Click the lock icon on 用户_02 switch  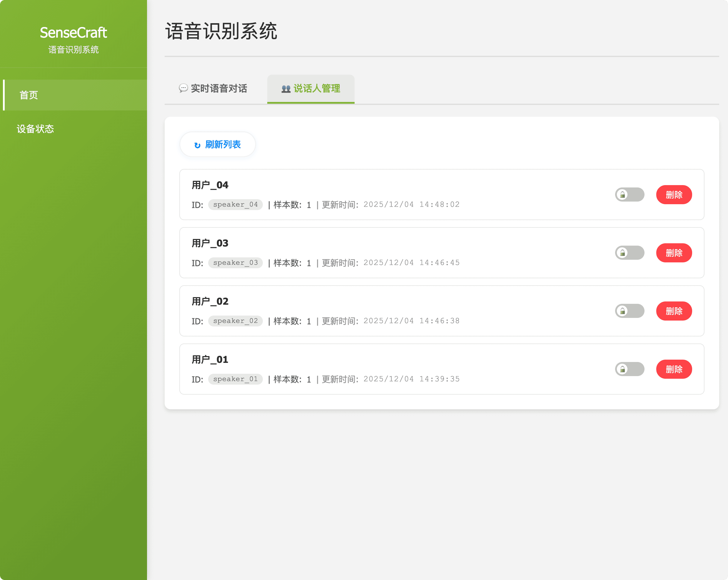point(622,311)
